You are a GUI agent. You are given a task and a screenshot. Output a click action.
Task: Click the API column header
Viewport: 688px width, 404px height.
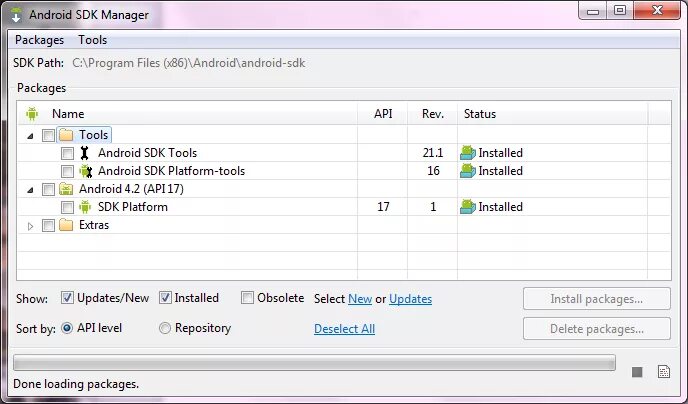(383, 114)
